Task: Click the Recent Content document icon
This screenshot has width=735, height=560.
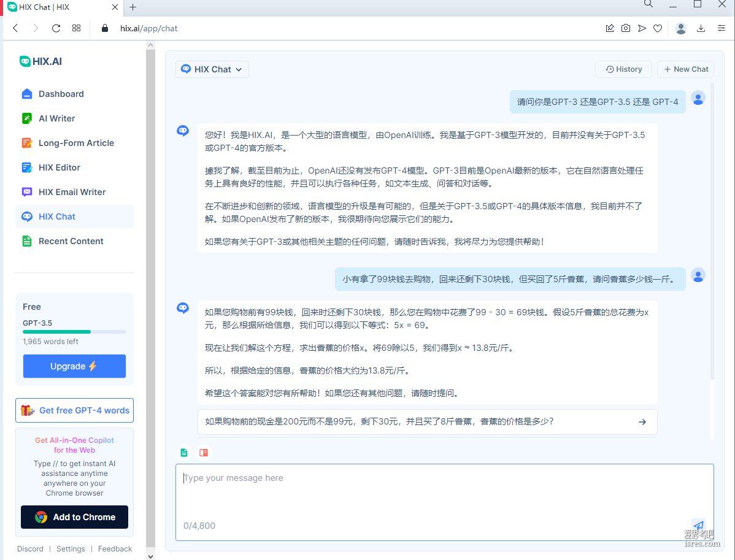Action: pos(27,241)
